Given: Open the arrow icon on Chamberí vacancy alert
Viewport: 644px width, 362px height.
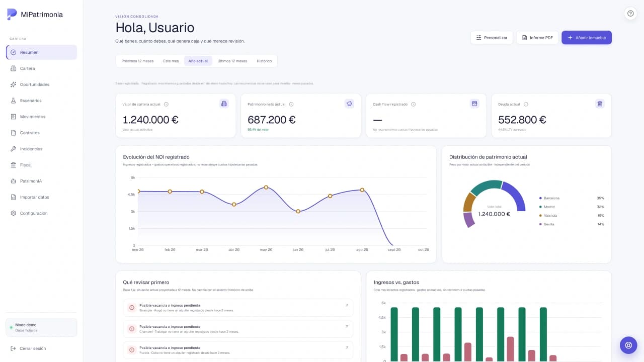Looking at the screenshot, I should pos(347,326).
